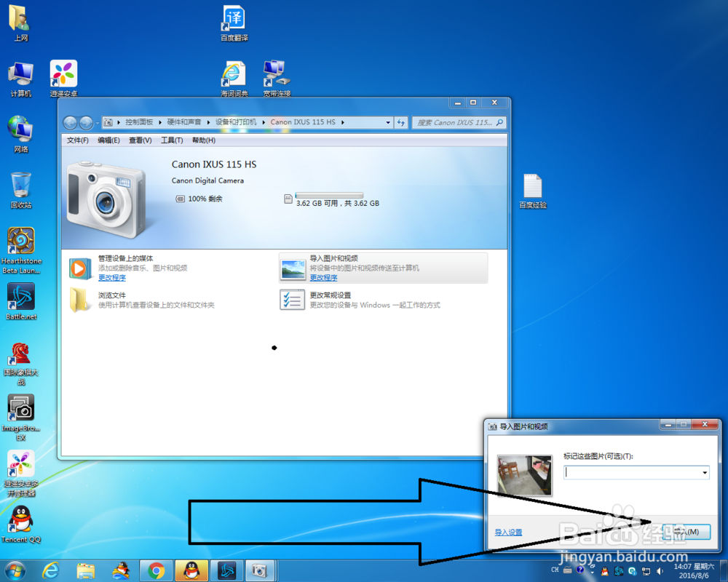Select the 宽带连接 desktop icon
728x582 pixels.
coord(277,79)
